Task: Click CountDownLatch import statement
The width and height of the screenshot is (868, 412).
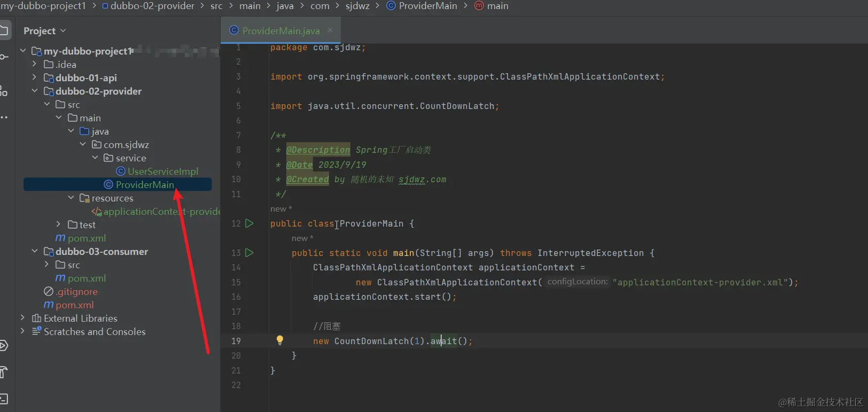Action: pos(385,106)
